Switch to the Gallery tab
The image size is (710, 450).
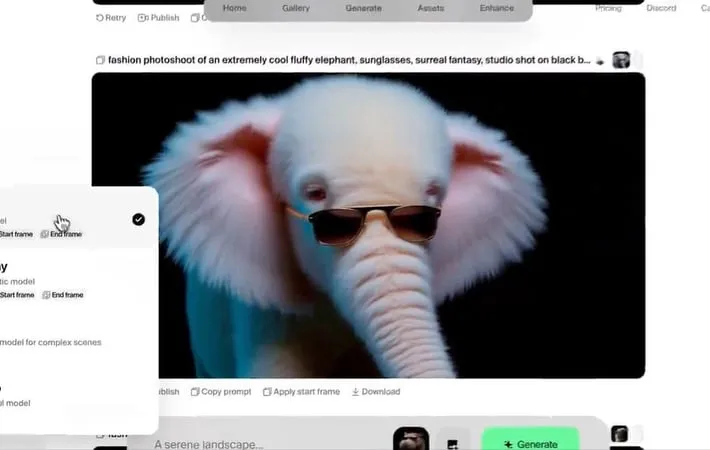tap(295, 8)
